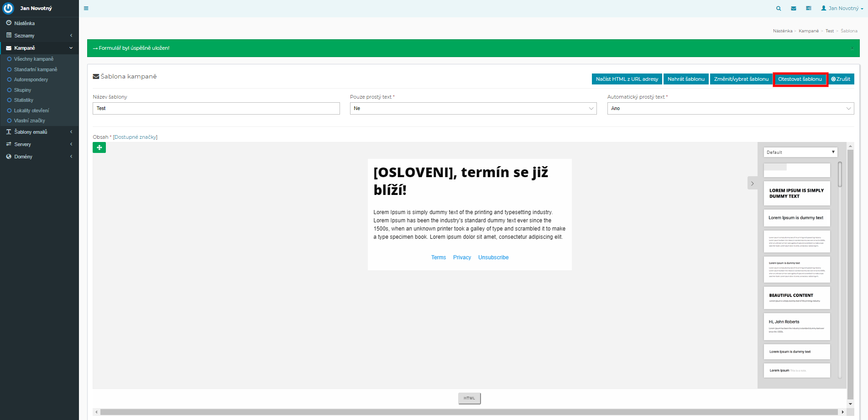
Task: Collapse the snippets panel with chevron arrow
Action: point(753,184)
